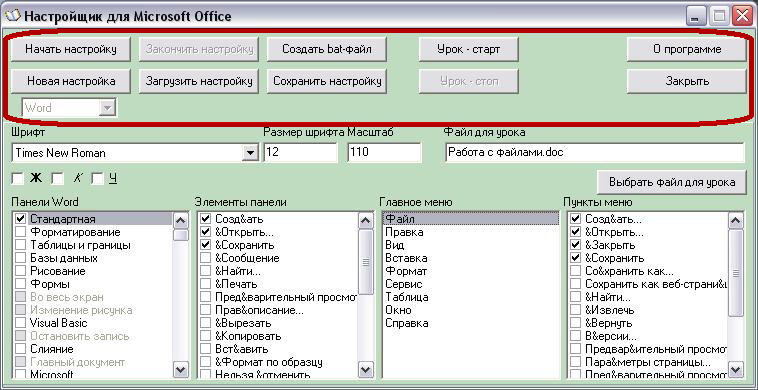
Task: Check the &Вырезать element checkbox
Action: 205,323
